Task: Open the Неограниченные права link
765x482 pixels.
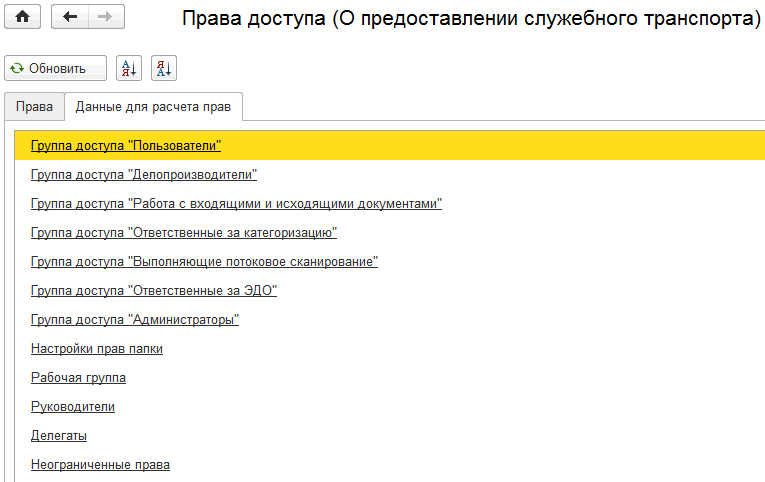Action: pos(100,465)
